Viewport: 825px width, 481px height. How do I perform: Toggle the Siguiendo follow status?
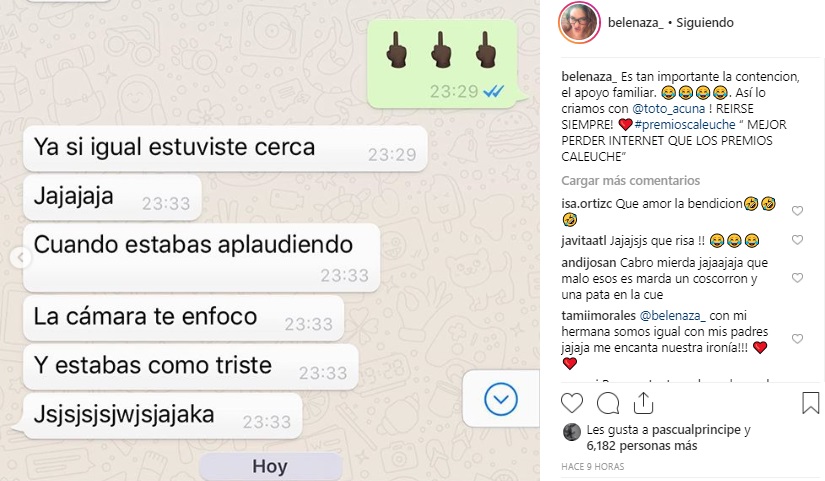[x=705, y=23]
